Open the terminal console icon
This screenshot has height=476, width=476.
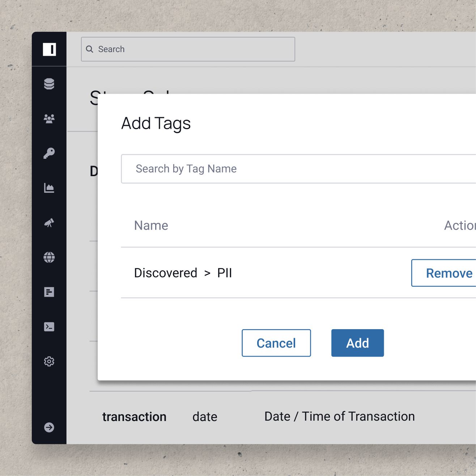49,327
